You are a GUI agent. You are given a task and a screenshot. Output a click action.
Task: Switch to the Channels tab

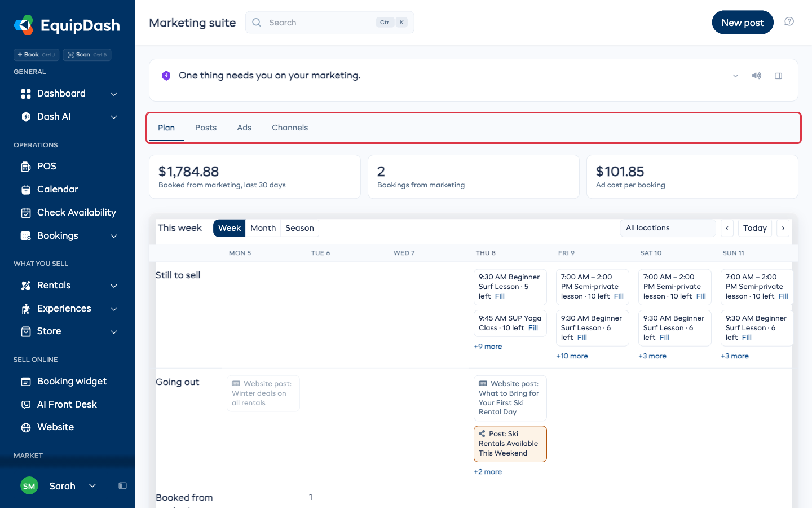point(290,128)
